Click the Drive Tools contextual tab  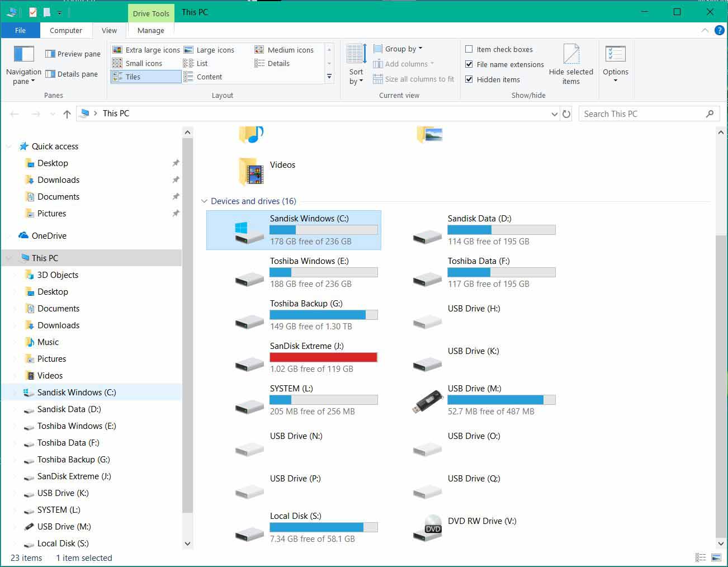pyautogui.click(x=151, y=13)
